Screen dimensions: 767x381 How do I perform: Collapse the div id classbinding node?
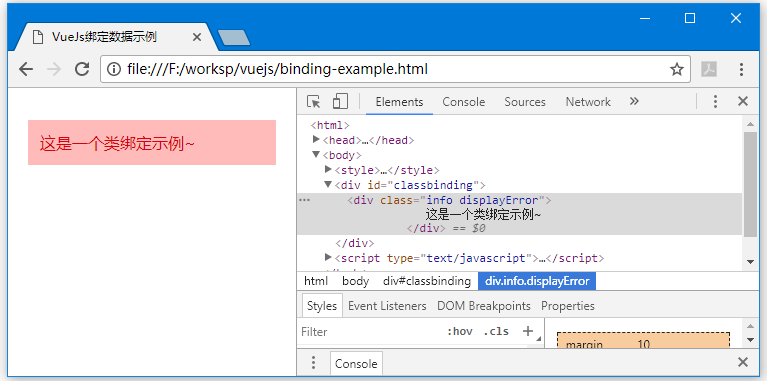pyautogui.click(x=328, y=184)
